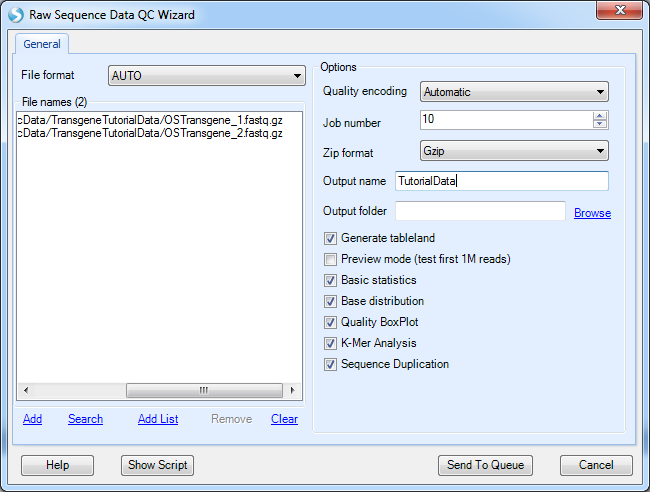
Task: Follow the Browse link for output folder
Action: tap(592, 213)
